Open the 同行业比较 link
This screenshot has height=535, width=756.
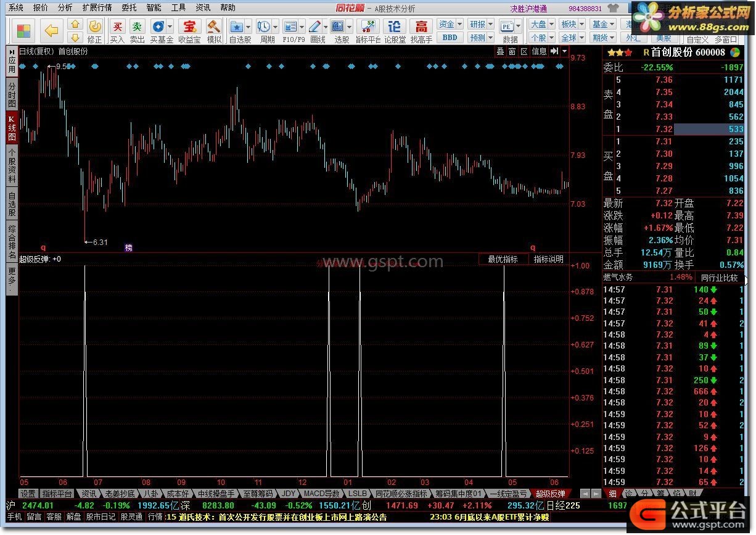tap(719, 278)
